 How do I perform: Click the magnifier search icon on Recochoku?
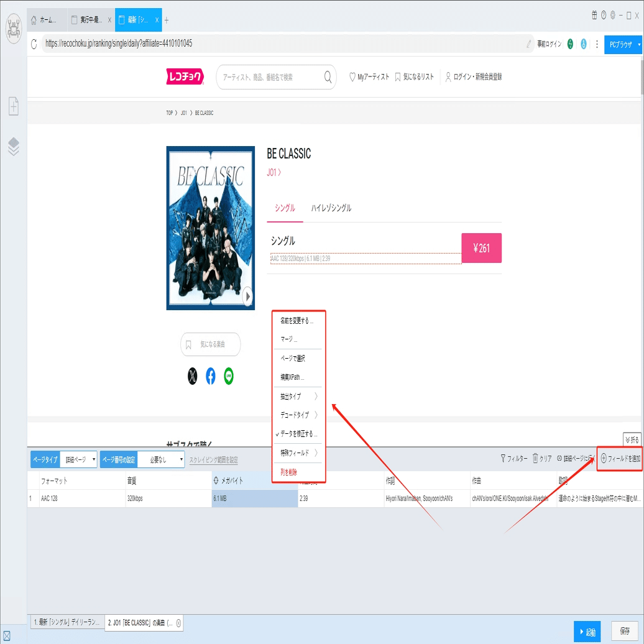click(328, 77)
